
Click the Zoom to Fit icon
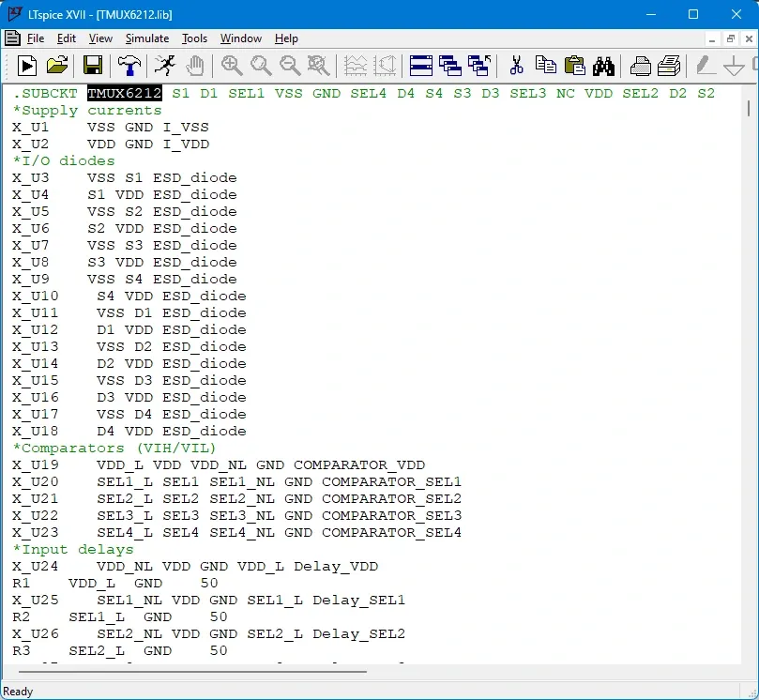click(318, 66)
